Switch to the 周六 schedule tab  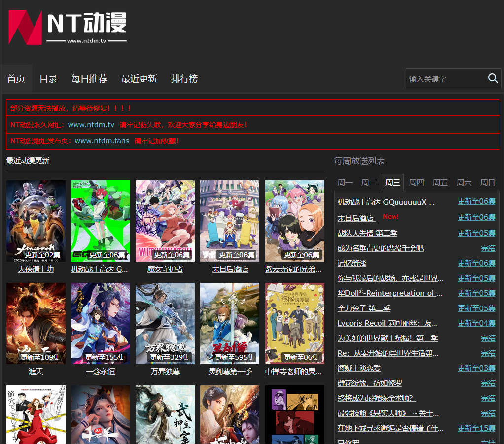pyautogui.click(x=464, y=182)
